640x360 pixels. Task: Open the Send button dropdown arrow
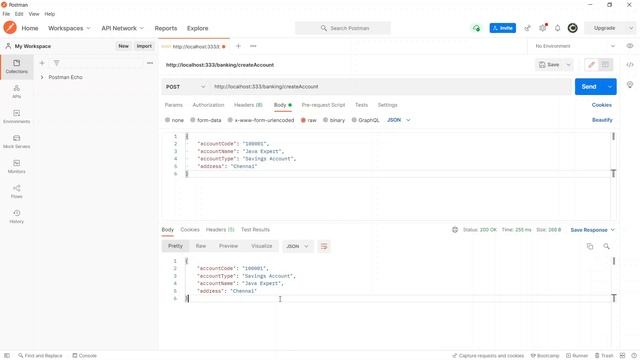610,87
